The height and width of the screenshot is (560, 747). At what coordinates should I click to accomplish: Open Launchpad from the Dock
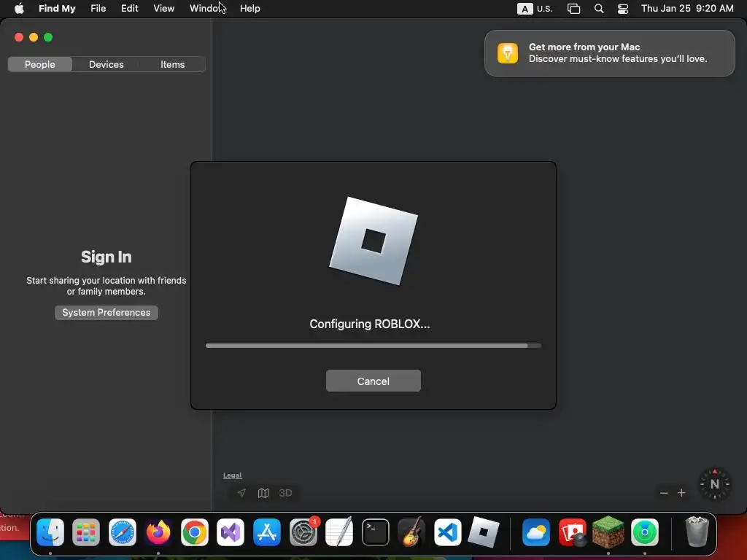coord(86,532)
